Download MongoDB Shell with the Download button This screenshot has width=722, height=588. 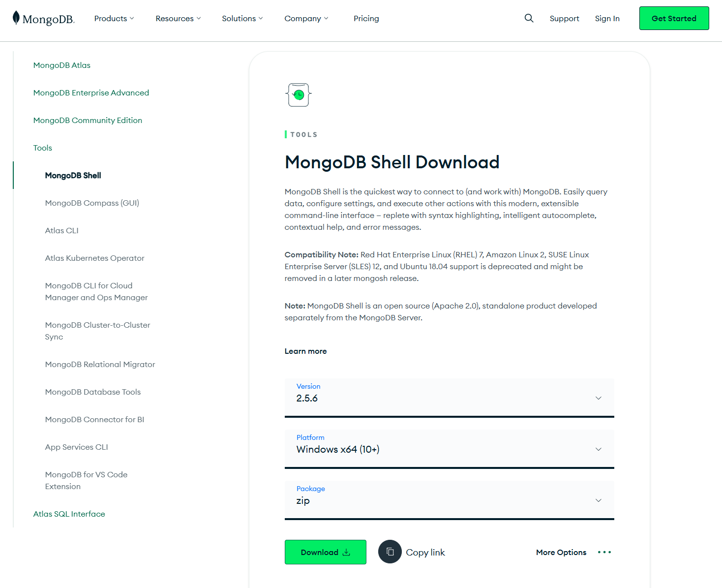pos(326,552)
